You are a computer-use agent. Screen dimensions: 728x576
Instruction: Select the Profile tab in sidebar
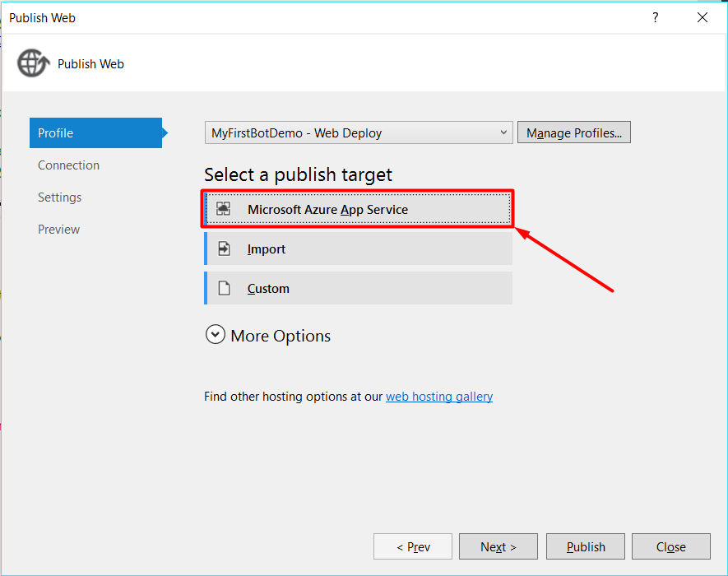coord(95,133)
